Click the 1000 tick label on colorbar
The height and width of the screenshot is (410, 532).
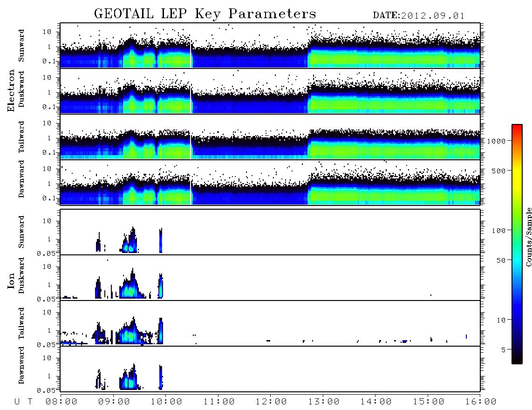point(496,141)
